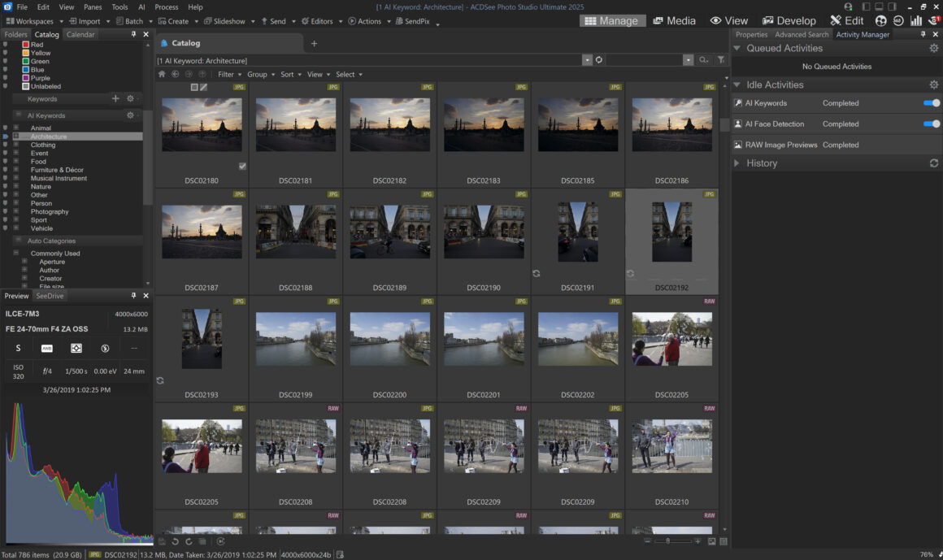Screen dimensions: 943x560
Task: Toggle the checkmark on DSC02180 thumbnail
Action: click(x=242, y=166)
